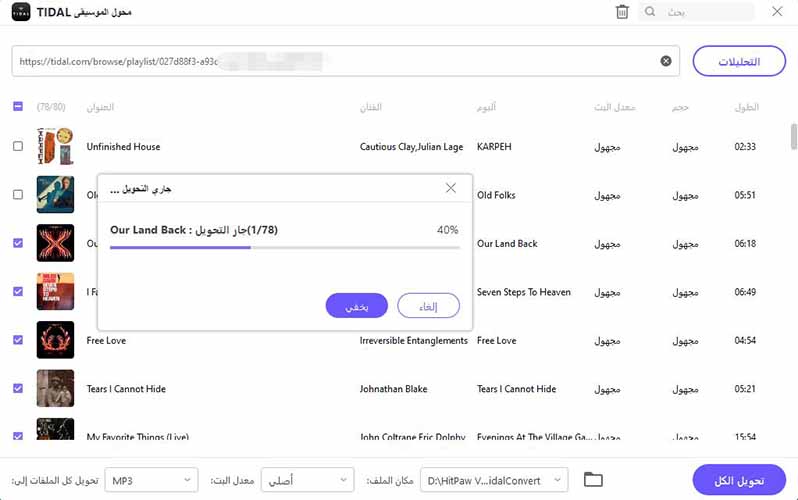The width and height of the screenshot is (798, 500).
Task: Click the Old Folks album thumbnail
Action: (55, 195)
